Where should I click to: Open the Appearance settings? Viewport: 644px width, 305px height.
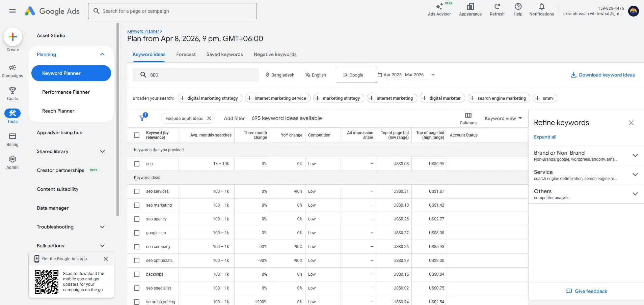[470, 9]
